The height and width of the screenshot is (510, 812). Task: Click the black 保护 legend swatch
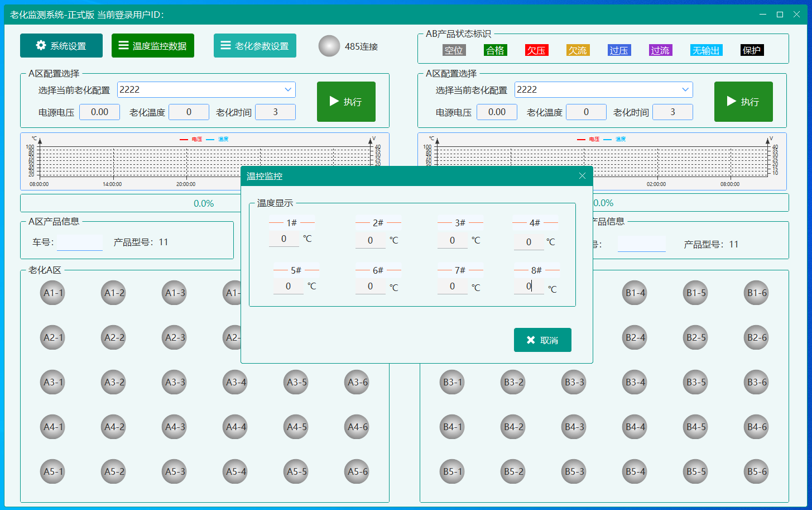pos(752,50)
